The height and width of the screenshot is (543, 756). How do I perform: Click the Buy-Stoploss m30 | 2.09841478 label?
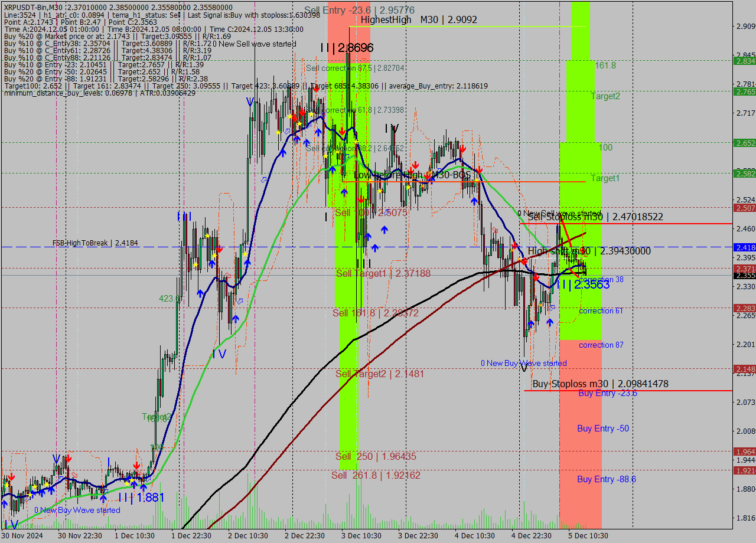click(x=601, y=384)
